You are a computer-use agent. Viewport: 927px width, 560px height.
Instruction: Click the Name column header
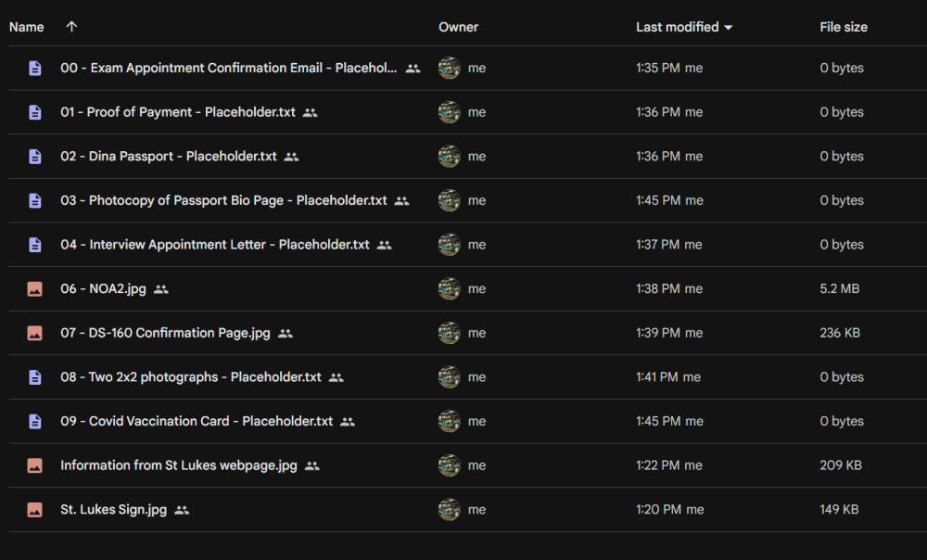tap(27, 27)
